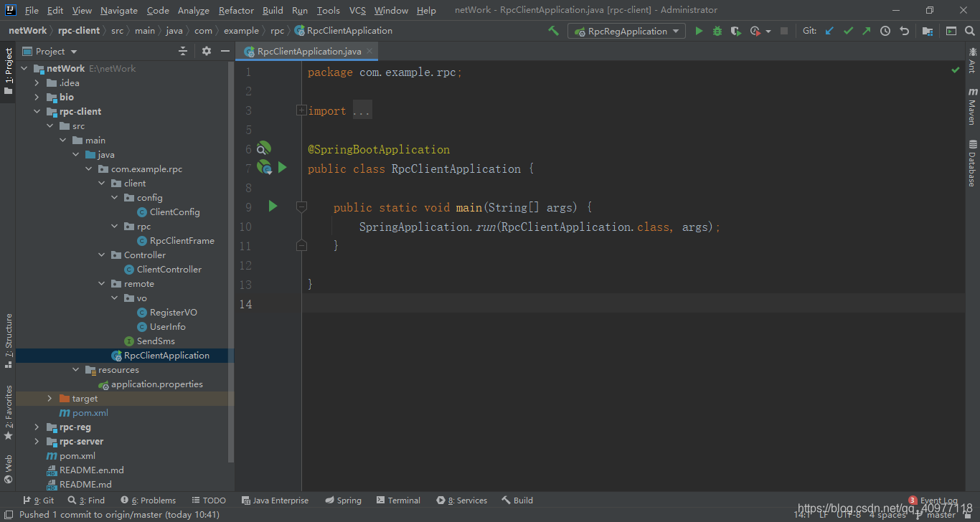Viewport: 980px width, 522px height.
Task: Open Search Everywhere magnifier icon
Action: [x=969, y=31]
